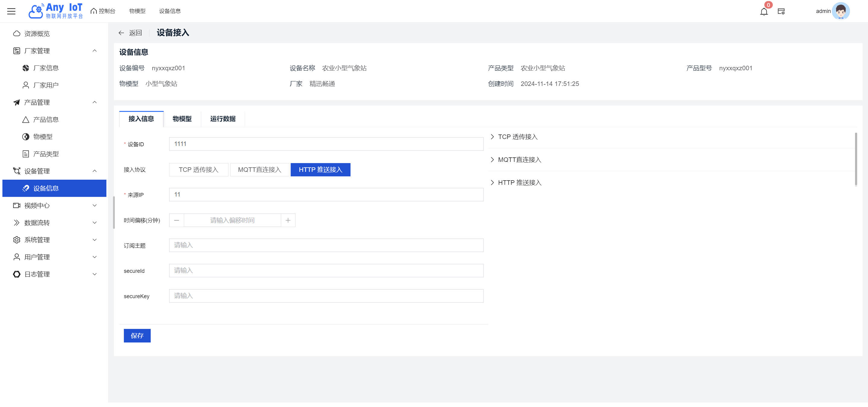Click the 厂家信息 globe icon
868x407 pixels.
click(x=26, y=68)
